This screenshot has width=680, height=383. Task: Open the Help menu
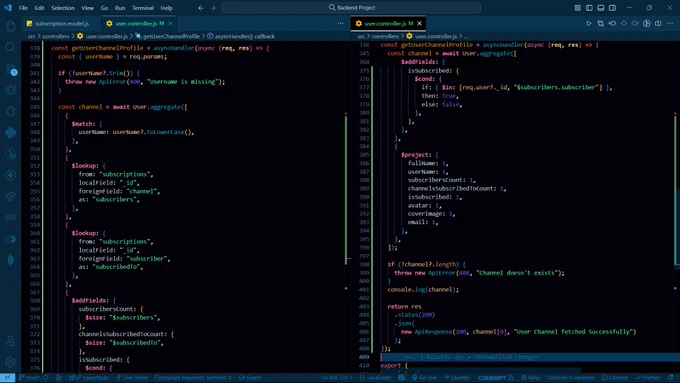[167, 8]
